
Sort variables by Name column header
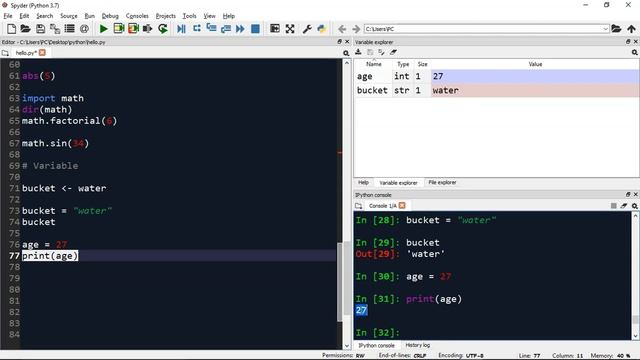click(373, 64)
